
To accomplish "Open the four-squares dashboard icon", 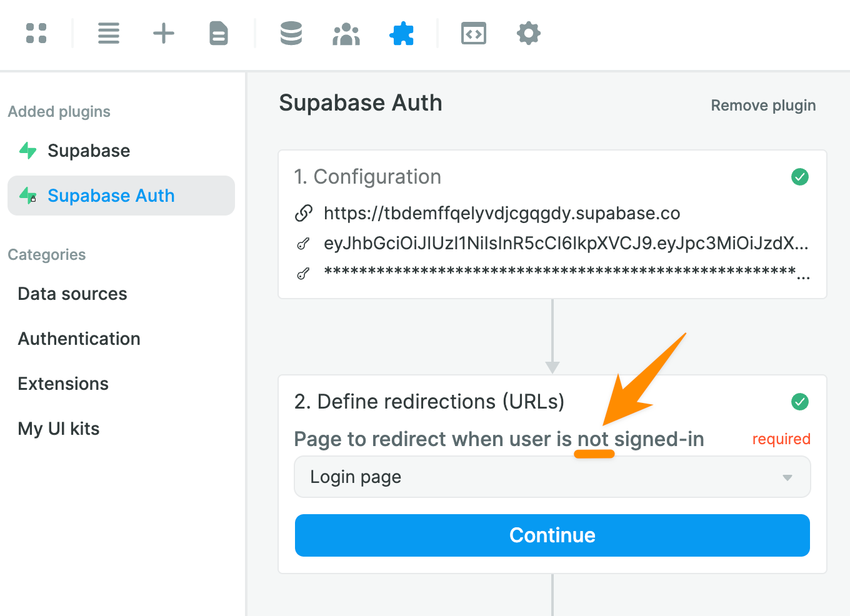I will click(36, 33).
